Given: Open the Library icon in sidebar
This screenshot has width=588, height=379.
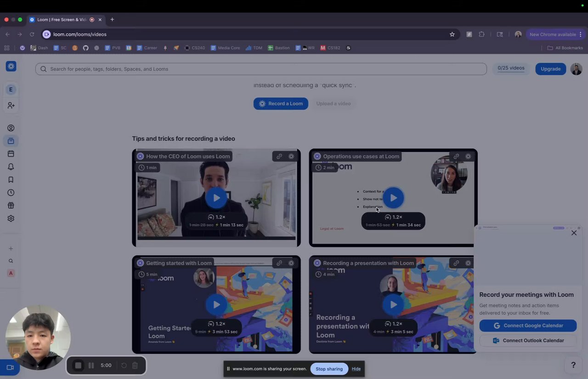Looking at the screenshot, I should point(11,141).
